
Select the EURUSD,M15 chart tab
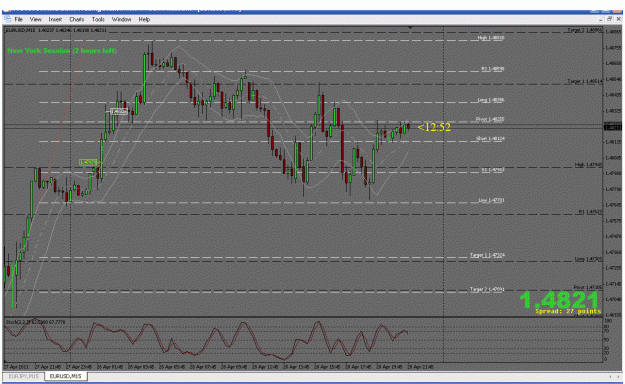pos(65,376)
